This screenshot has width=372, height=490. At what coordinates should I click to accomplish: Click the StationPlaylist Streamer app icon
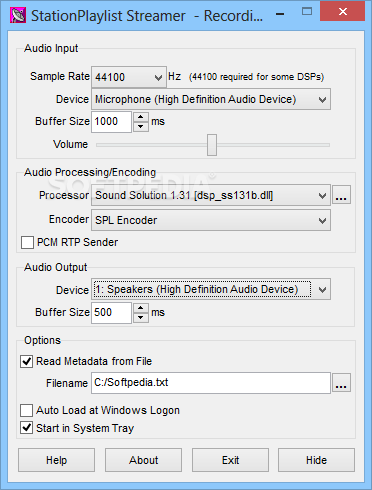pos(18,15)
